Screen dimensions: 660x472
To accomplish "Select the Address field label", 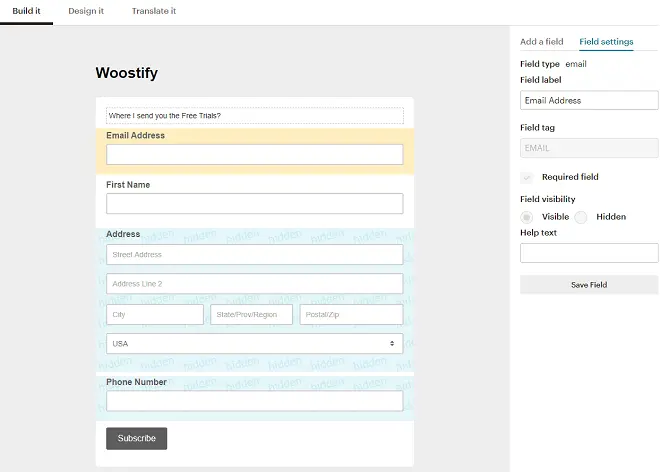I will [x=123, y=234].
